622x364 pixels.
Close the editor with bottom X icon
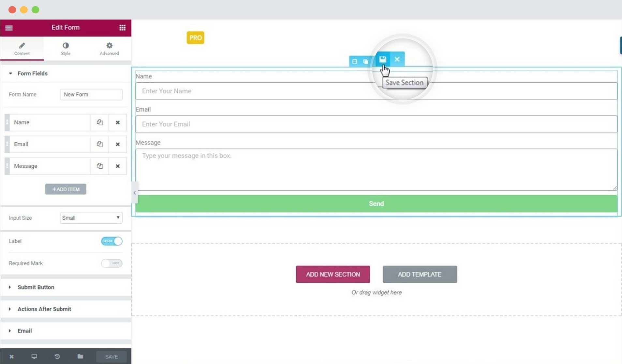coord(11,357)
